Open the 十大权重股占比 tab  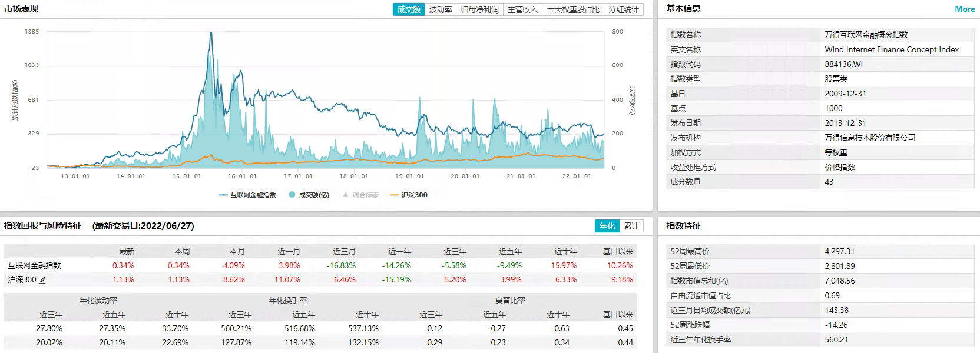click(x=573, y=9)
